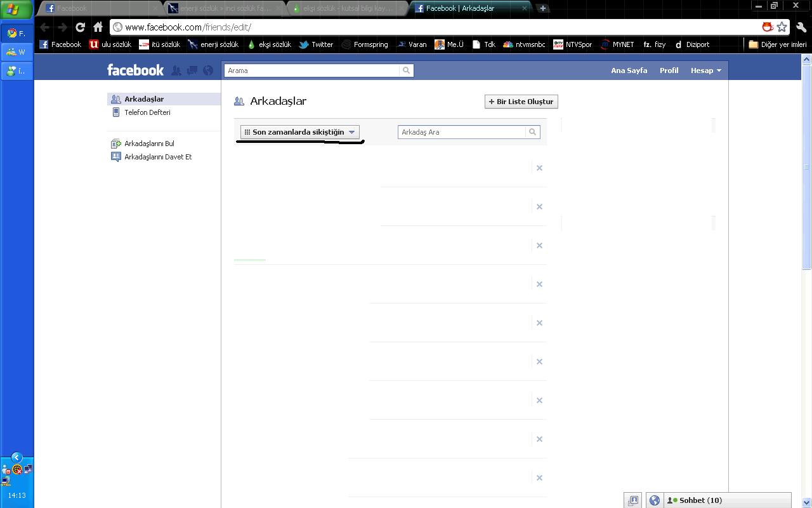This screenshot has width=812, height=508.
Task: Bookmark this page with the star icon
Action: pyautogui.click(x=782, y=27)
